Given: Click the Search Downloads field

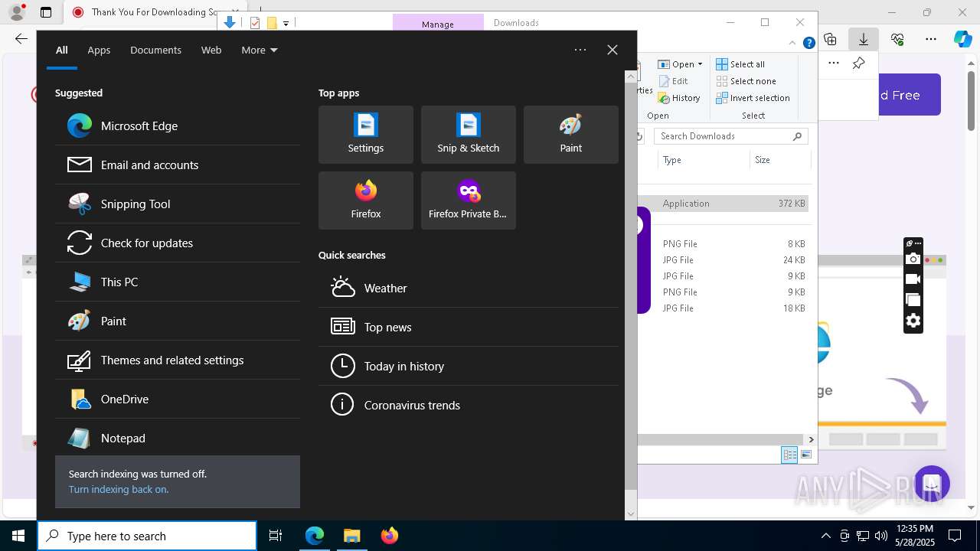Looking at the screenshot, I should coord(731,136).
